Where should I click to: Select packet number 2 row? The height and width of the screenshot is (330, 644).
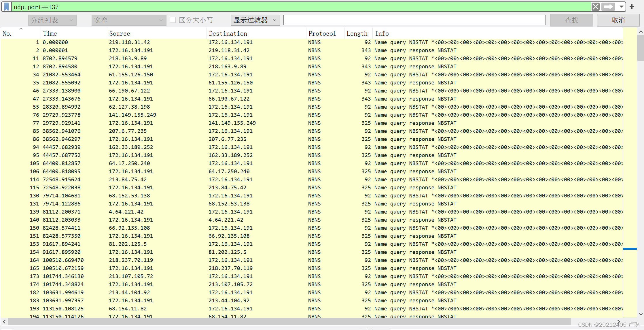click(311, 50)
